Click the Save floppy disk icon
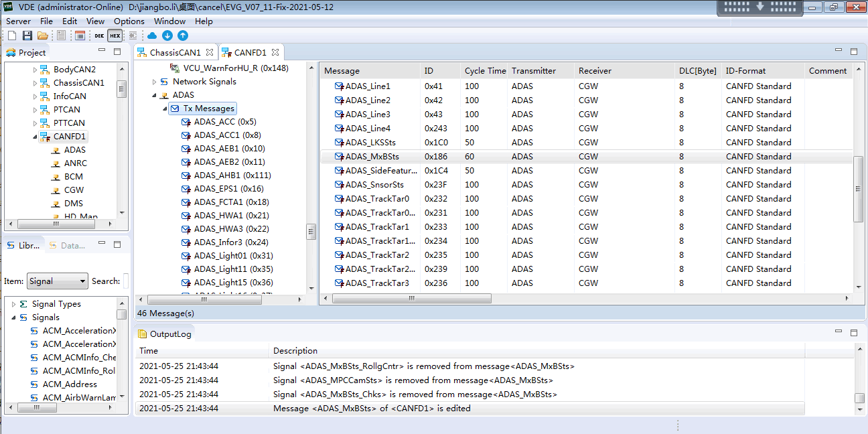Viewport: 868px width, 434px height. (x=27, y=35)
